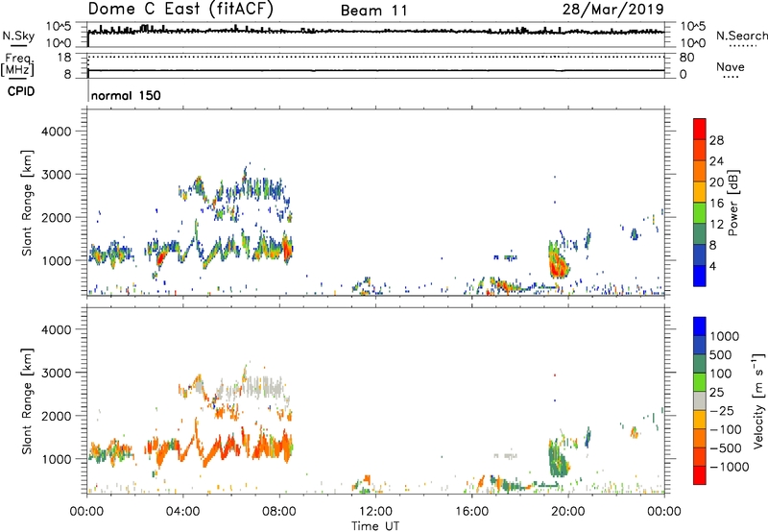Click the 'Nave' legend label
The width and height of the screenshot is (768, 532).
[731, 66]
